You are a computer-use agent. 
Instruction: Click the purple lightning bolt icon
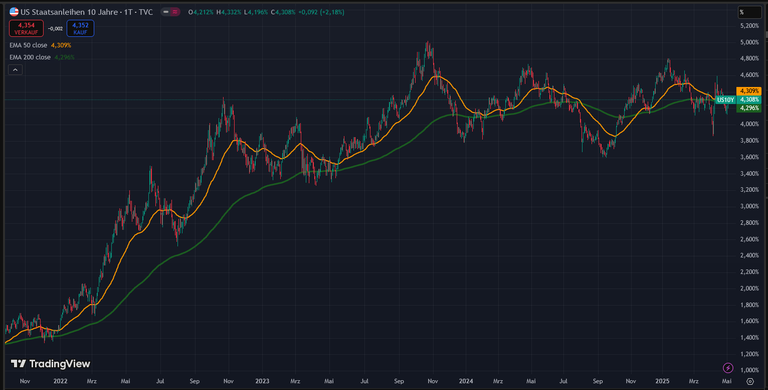point(728,367)
